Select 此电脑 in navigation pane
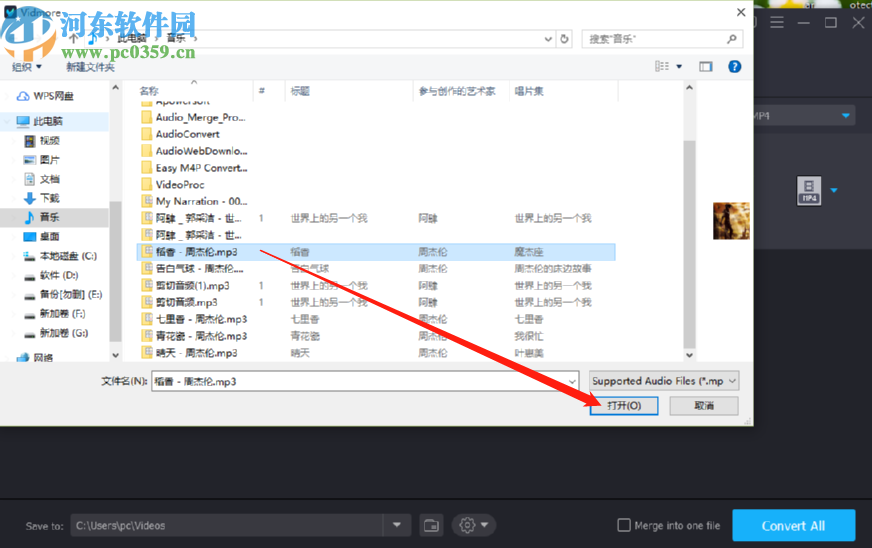The width and height of the screenshot is (872, 548). (47, 121)
